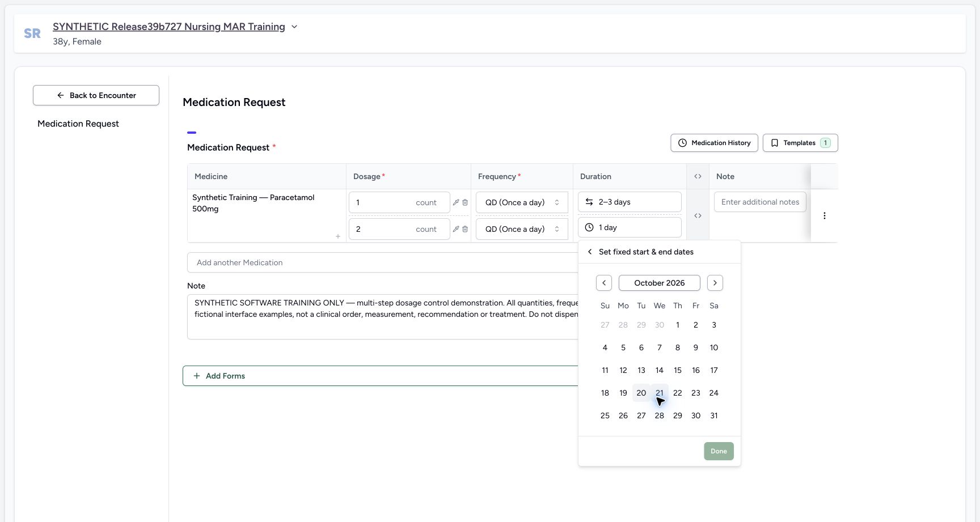Click the Note text area
980x522 pixels.
tap(383, 317)
